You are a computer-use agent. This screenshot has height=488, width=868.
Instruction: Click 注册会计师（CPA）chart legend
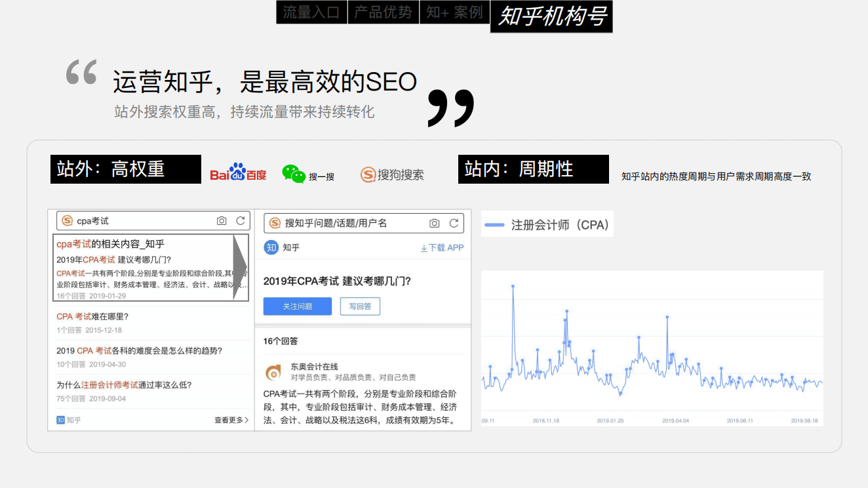point(547,225)
